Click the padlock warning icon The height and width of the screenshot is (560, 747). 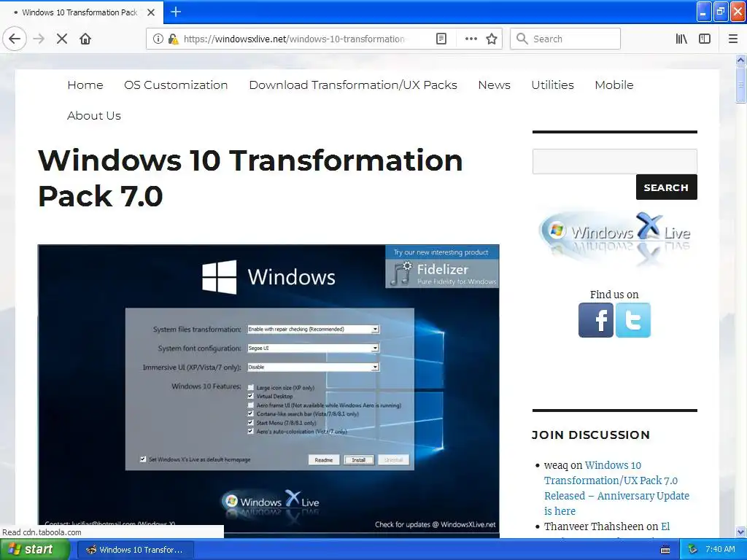click(174, 39)
